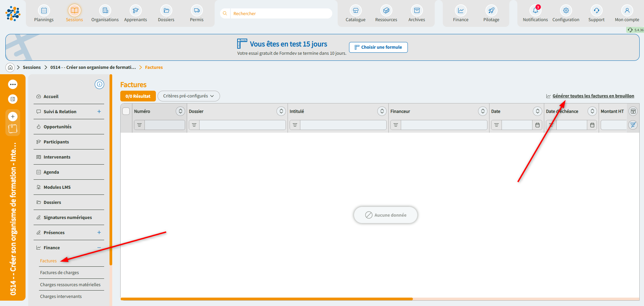Select Factures de charges menu item

coord(59,273)
